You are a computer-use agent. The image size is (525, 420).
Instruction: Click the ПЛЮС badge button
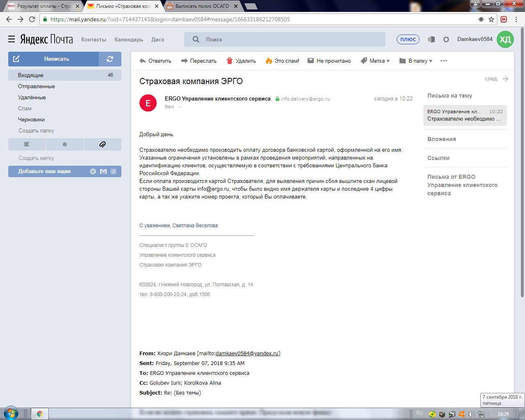tap(408, 39)
